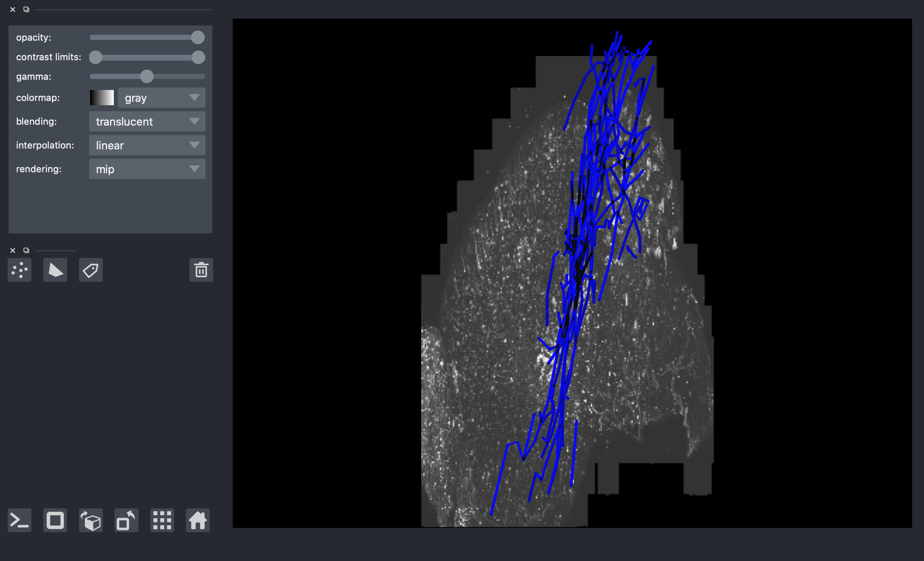Toggle 2D/3D view square icon
The width and height of the screenshot is (924, 561).
55,520
